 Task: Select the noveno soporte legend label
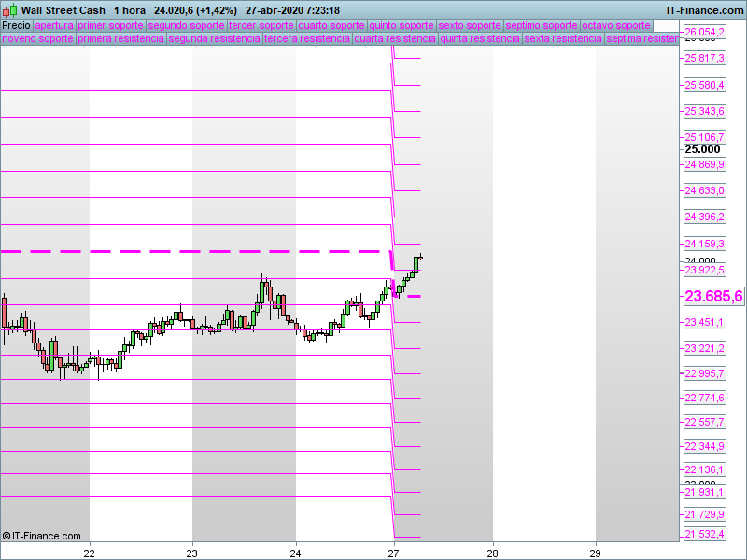(x=38, y=38)
